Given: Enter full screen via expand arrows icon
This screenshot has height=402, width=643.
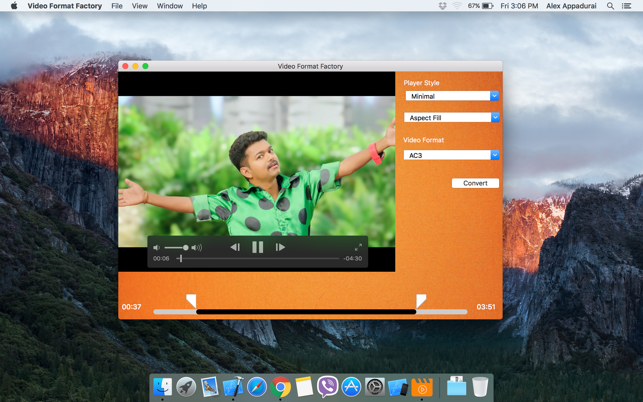Looking at the screenshot, I should (x=358, y=247).
